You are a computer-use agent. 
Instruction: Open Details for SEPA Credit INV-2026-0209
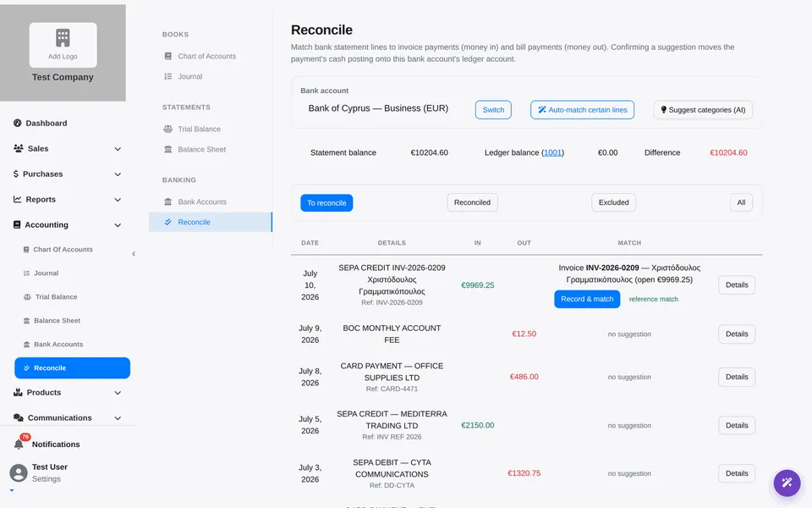[x=737, y=284]
